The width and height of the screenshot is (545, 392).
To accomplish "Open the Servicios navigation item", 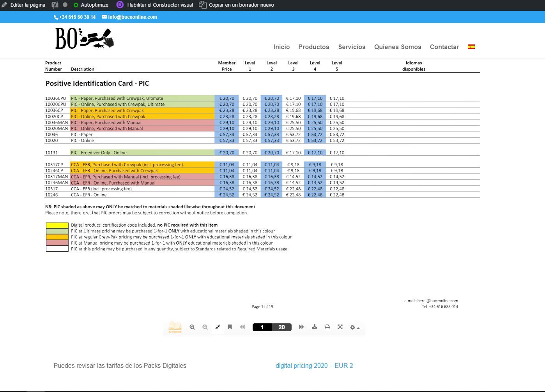I will (x=352, y=47).
